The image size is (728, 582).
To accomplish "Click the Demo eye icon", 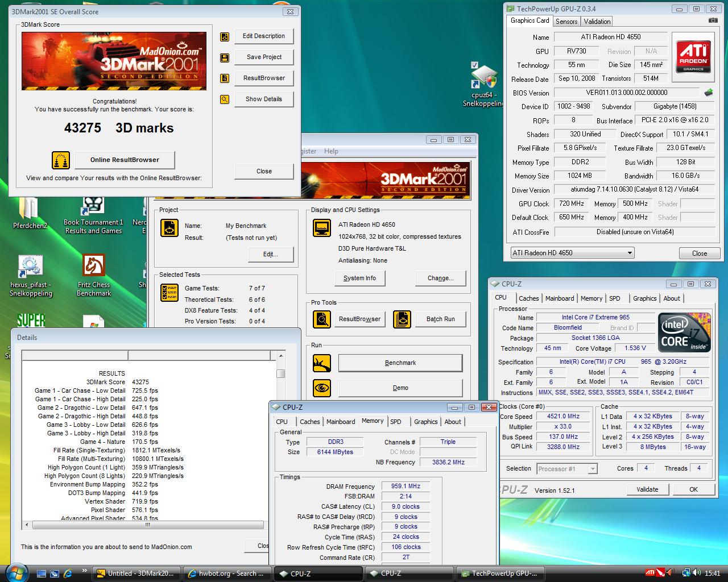I will 322,388.
